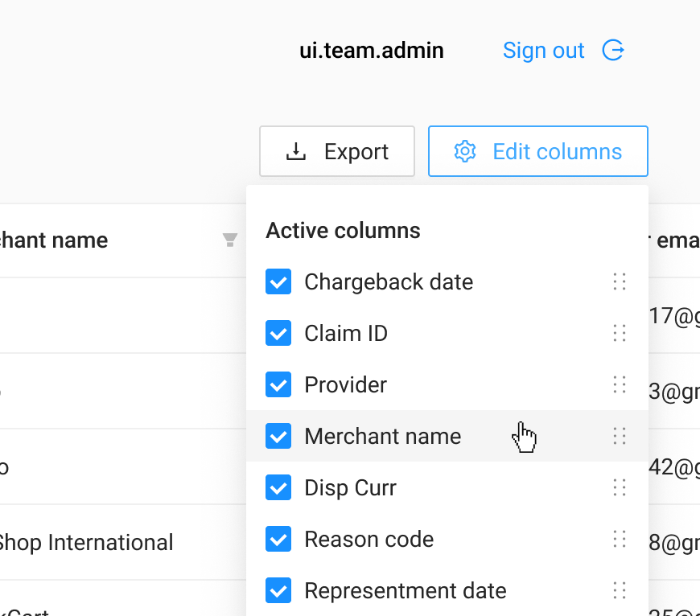Click drag handle for Disp Curr
This screenshot has height=616, width=700.
tap(620, 487)
